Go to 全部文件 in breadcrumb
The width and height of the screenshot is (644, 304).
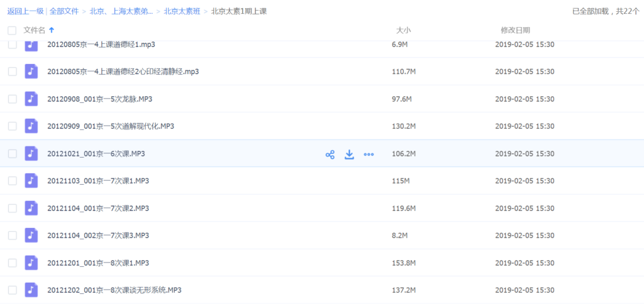click(x=66, y=11)
